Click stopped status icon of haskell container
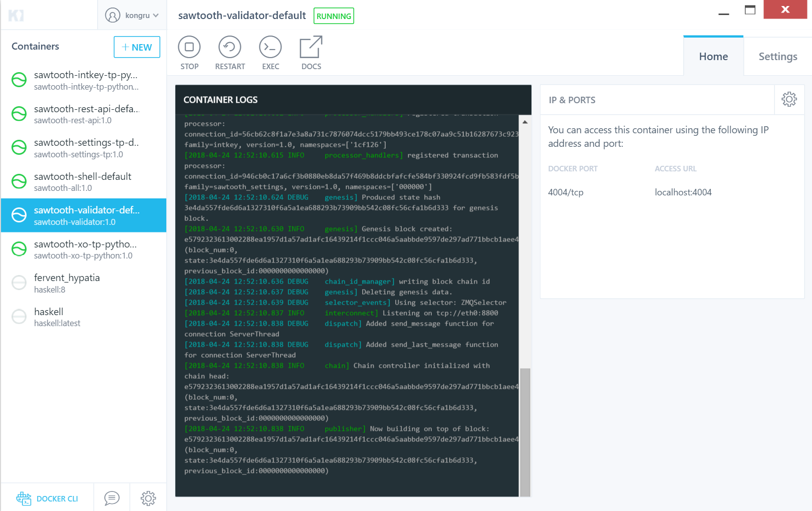This screenshot has height=511, width=812. 19,317
